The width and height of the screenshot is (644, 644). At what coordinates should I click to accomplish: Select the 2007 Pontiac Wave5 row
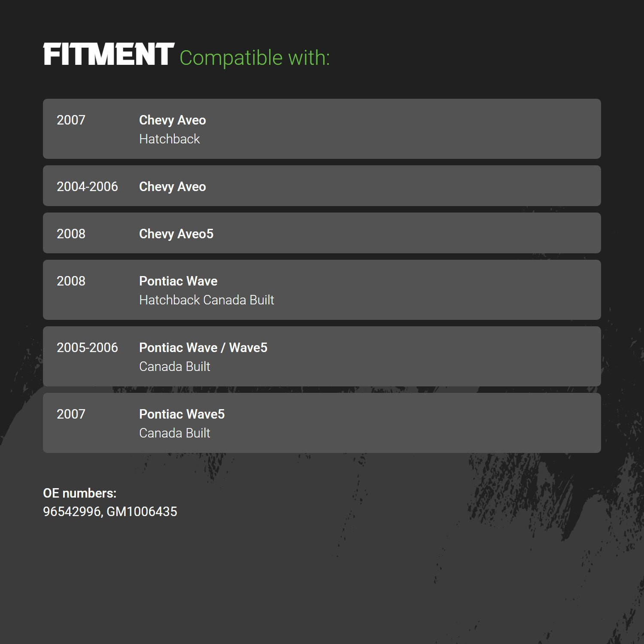click(322, 423)
